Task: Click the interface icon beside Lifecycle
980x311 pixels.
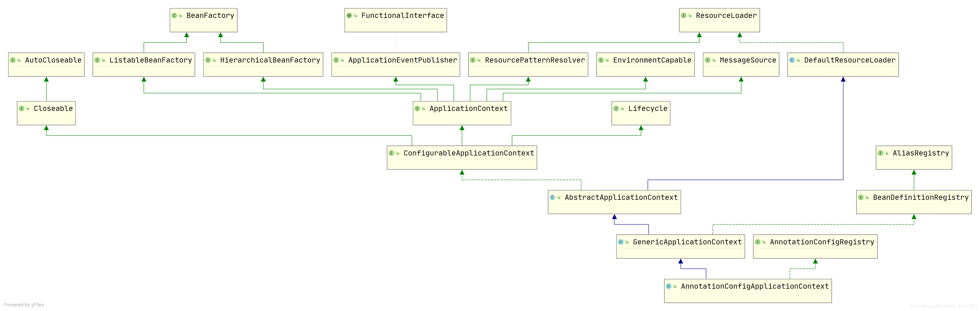Action: [616, 109]
